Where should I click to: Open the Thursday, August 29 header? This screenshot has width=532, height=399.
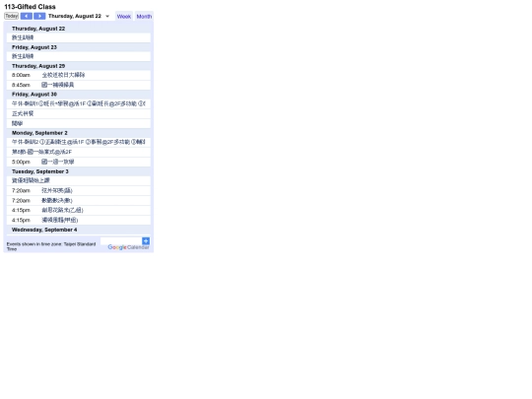(38, 66)
